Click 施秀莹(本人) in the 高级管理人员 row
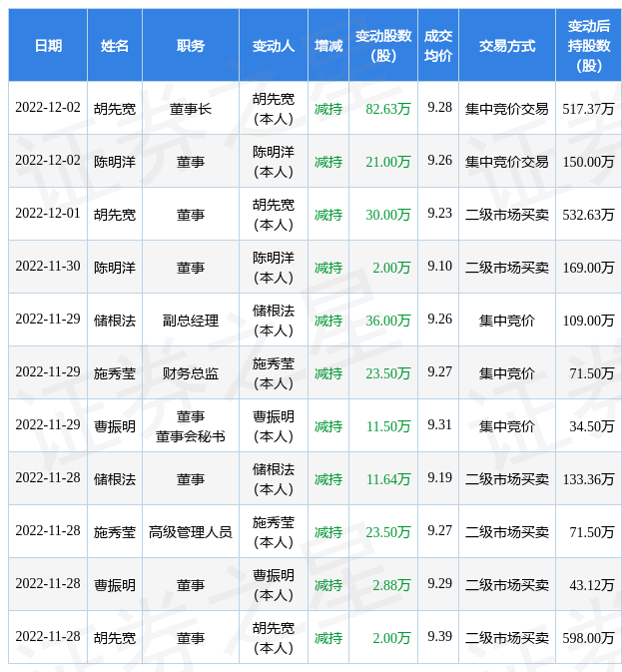 pos(274,532)
